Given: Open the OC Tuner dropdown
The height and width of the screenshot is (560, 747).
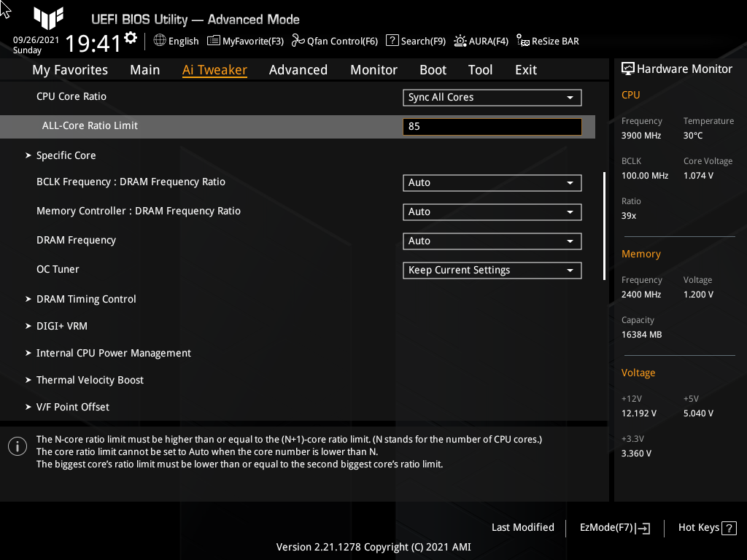Looking at the screenshot, I should click(492, 270).
